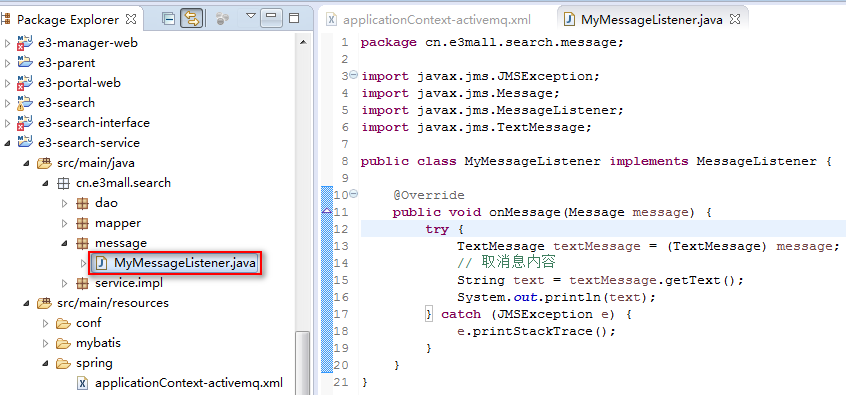
Task: Click the e3-parent project icon
Action: pyautogui.click(x=25, y=63)
